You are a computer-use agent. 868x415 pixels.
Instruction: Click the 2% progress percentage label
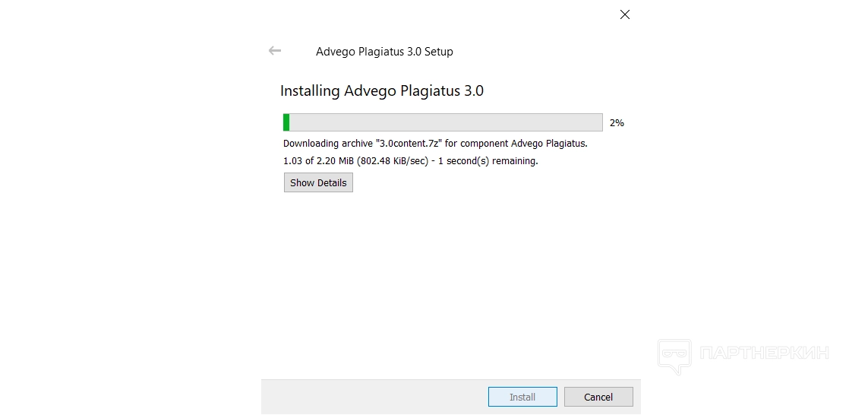617,122
